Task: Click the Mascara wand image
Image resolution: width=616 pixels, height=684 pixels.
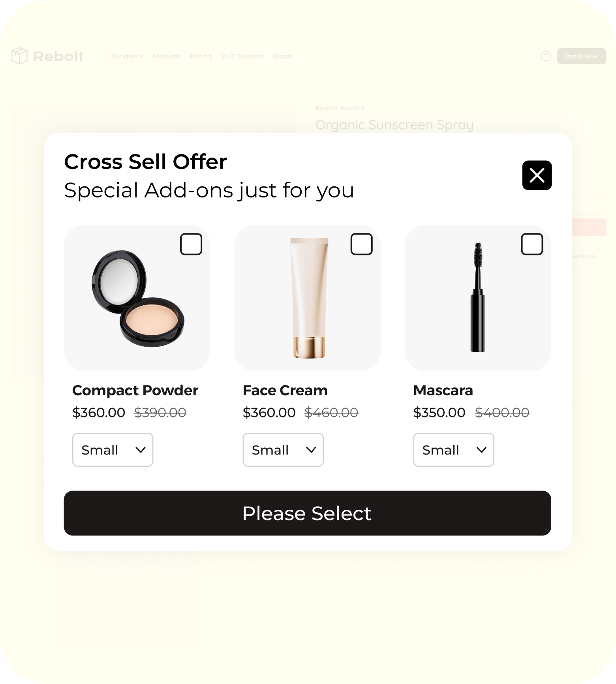Action: [x=477, y=298]
